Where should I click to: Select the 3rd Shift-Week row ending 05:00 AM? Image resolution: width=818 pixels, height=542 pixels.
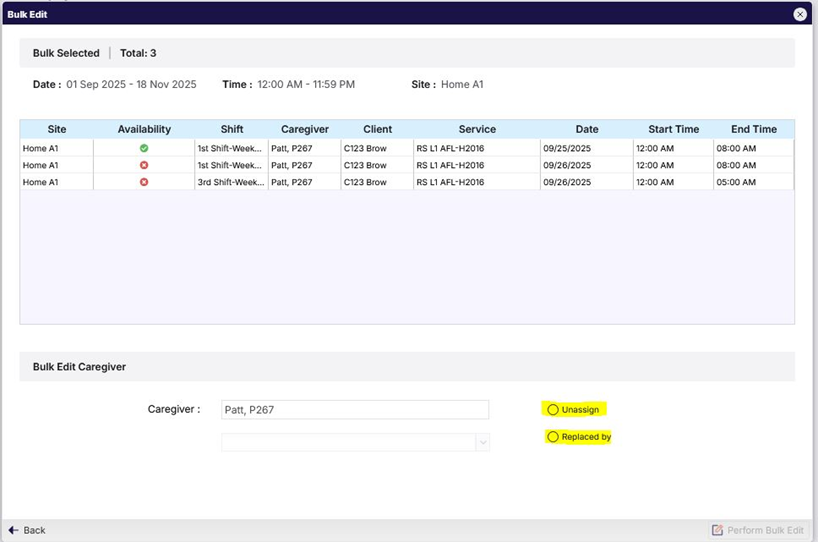(x=231, y=182)
